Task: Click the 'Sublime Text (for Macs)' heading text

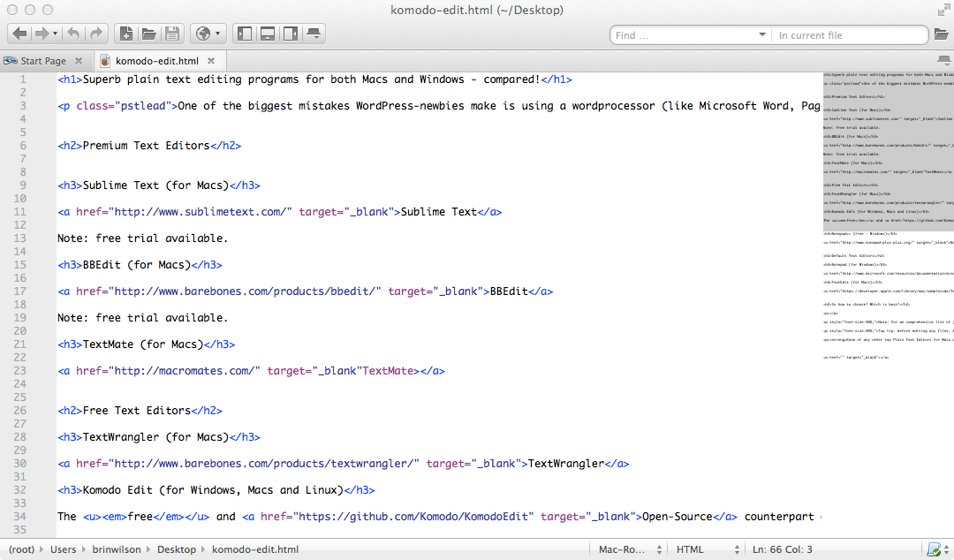Action: [155, 185]
